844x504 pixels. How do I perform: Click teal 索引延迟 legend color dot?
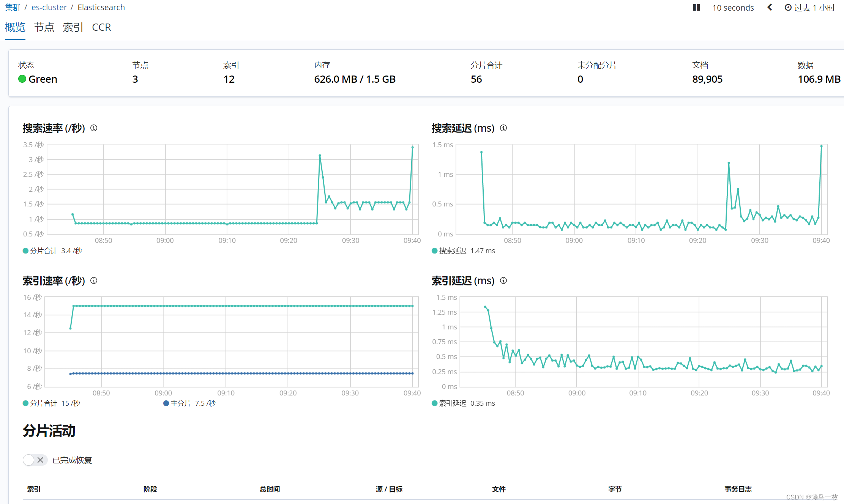[435, 403]
